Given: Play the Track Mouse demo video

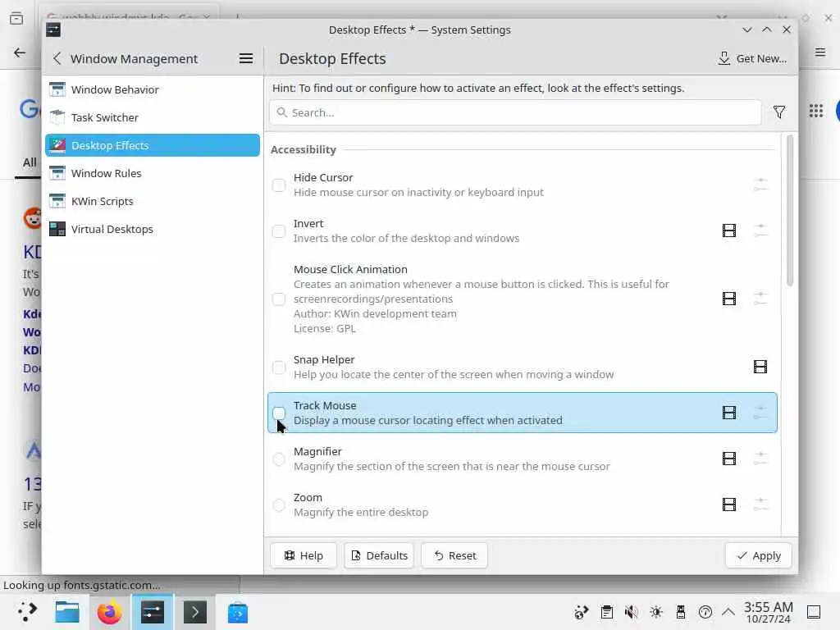Looking at the screenshot, I should (729, 413).
